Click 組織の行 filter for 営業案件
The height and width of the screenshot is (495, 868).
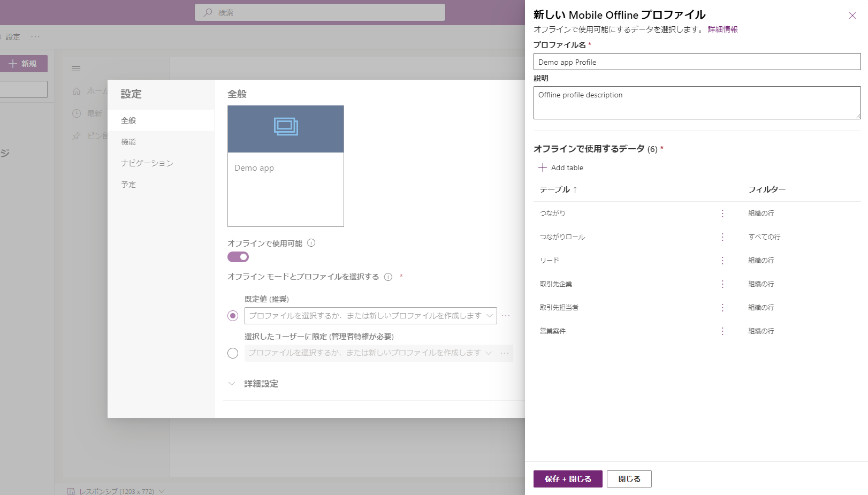click(761, 331)
